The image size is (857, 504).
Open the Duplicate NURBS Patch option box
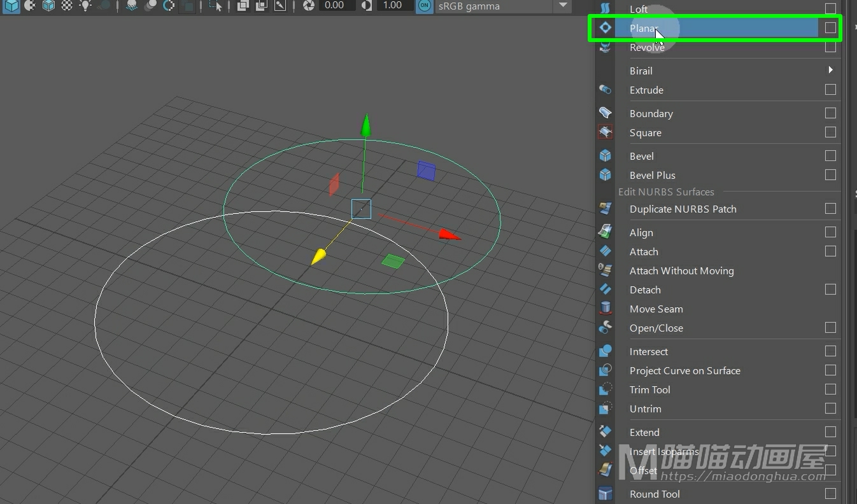(830, 208)
